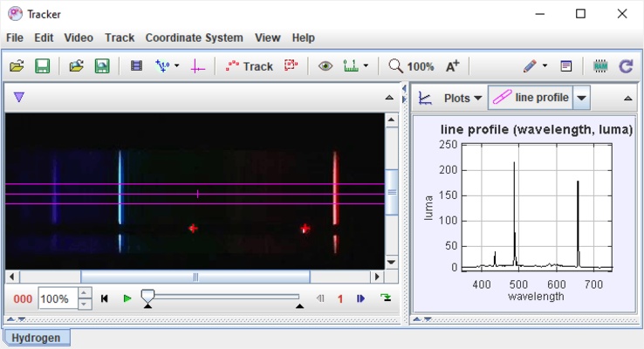Select the Hydrogen tab
The width and height of the screenshot is (644, 349).
point(37,337)
